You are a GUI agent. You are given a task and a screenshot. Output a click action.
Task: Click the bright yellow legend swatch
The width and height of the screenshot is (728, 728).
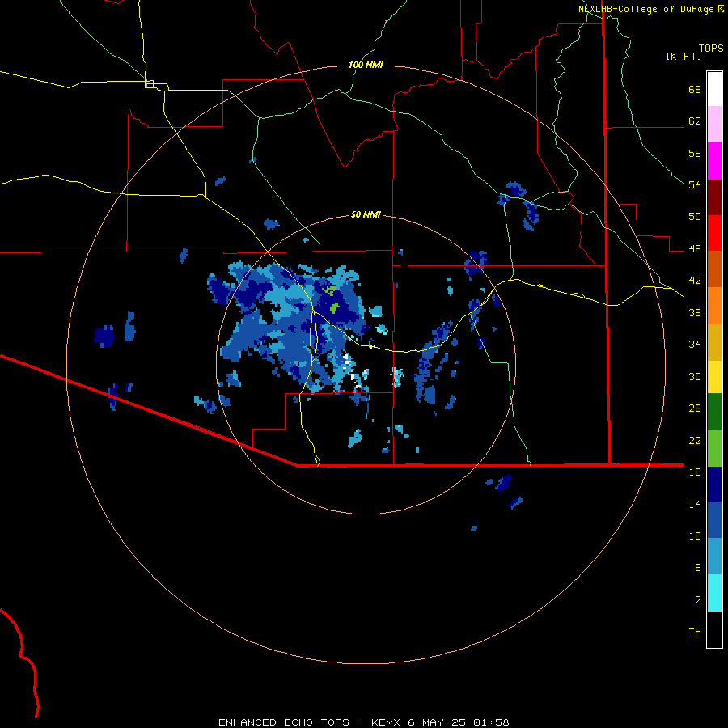[714, 377]
